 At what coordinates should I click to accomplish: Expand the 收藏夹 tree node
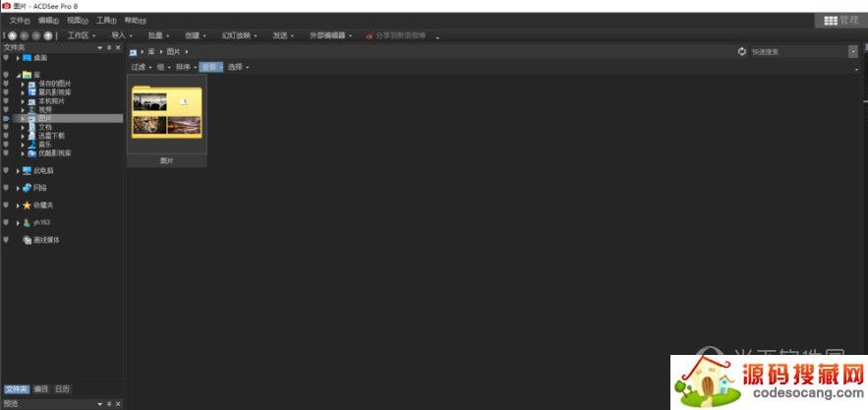(x=18, y=205)
